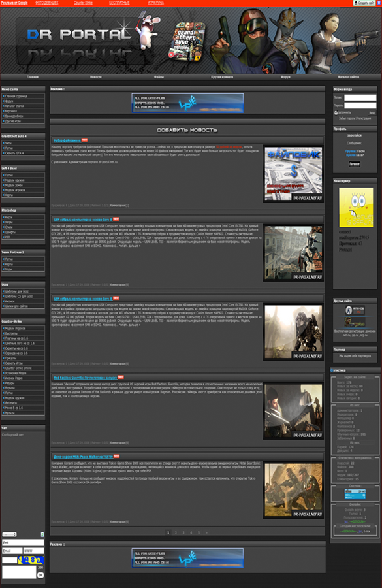This screenshot has height=588, width=382.
Task: Go to page 3 in pagination
Action: tap(183, 532)
